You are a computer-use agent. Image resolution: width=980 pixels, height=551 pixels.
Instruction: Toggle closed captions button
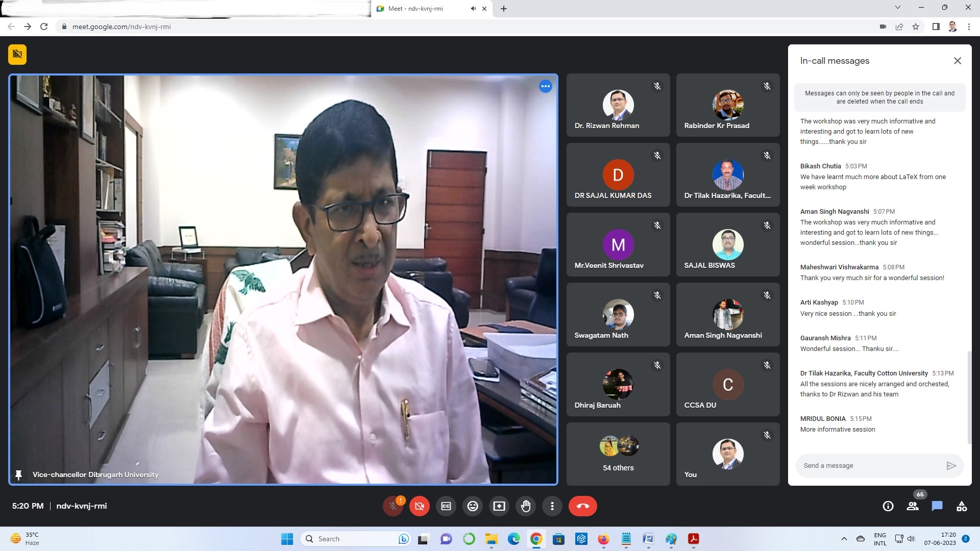(x=446, y=506)
